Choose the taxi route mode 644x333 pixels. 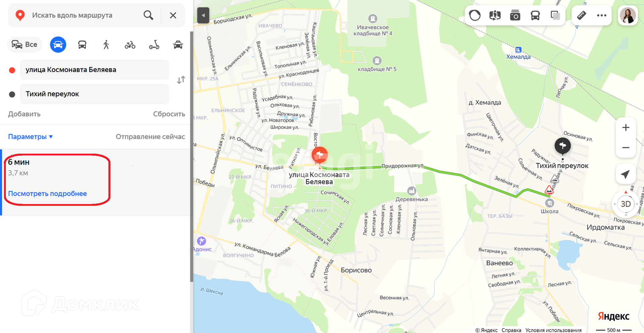pos(178,45)
